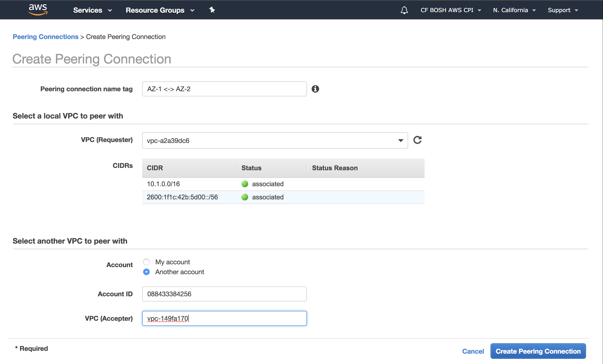This screenshot has height=364, width=603.
Task: Select the My account radio option
Action: (x=146, y=262)
